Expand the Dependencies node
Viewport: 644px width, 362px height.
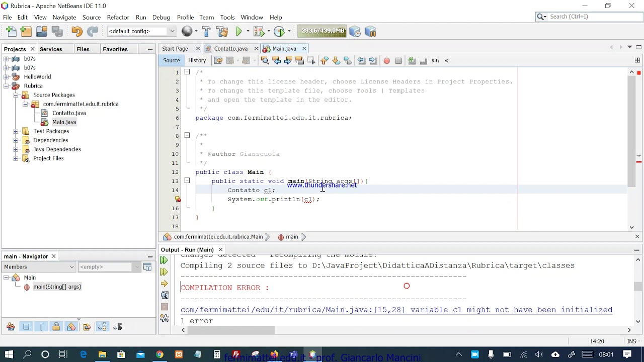click(x=16, y=140)
